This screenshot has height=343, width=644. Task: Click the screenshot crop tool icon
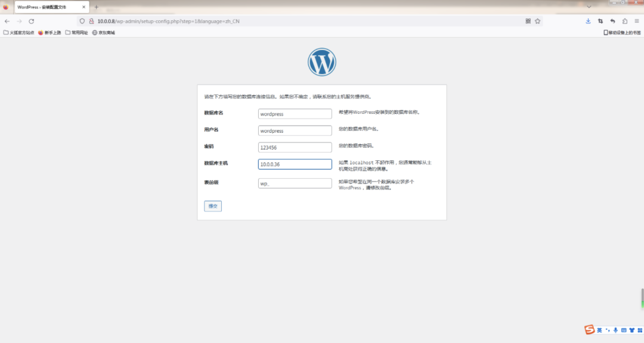tap(600, 21)
